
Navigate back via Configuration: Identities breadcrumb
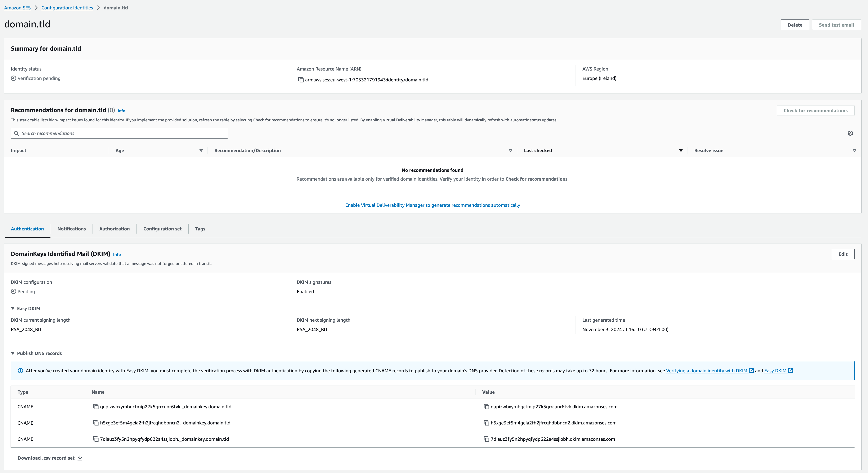tap(67, 7)
